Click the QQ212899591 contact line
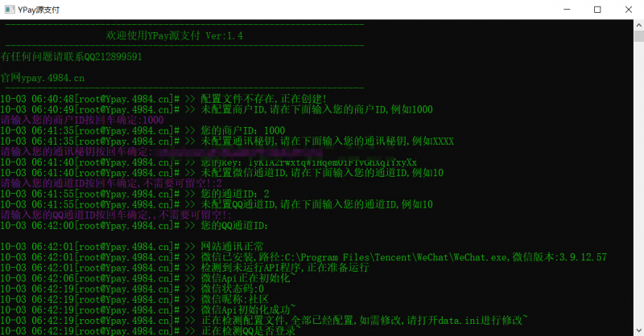644x336 pixels. 71,56
